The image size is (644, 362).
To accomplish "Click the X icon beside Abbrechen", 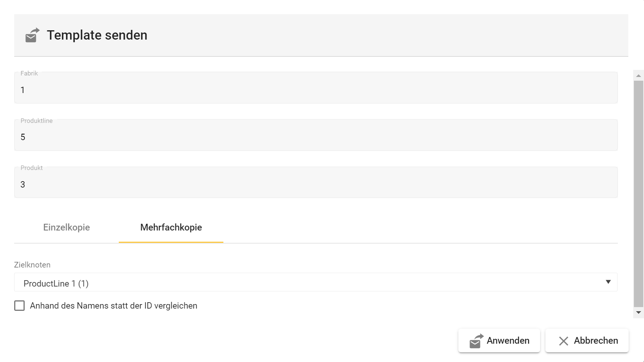I will click(x=563, y=341).
